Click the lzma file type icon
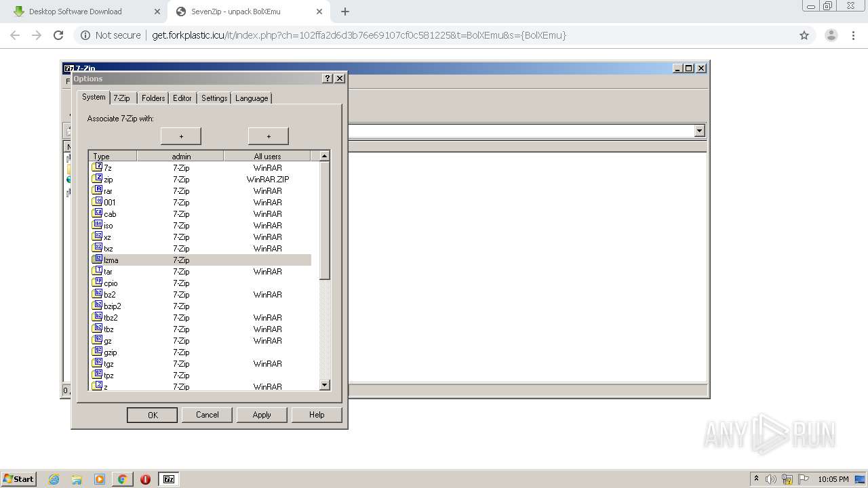Screen dimensions: 868x488 [97, 260]
